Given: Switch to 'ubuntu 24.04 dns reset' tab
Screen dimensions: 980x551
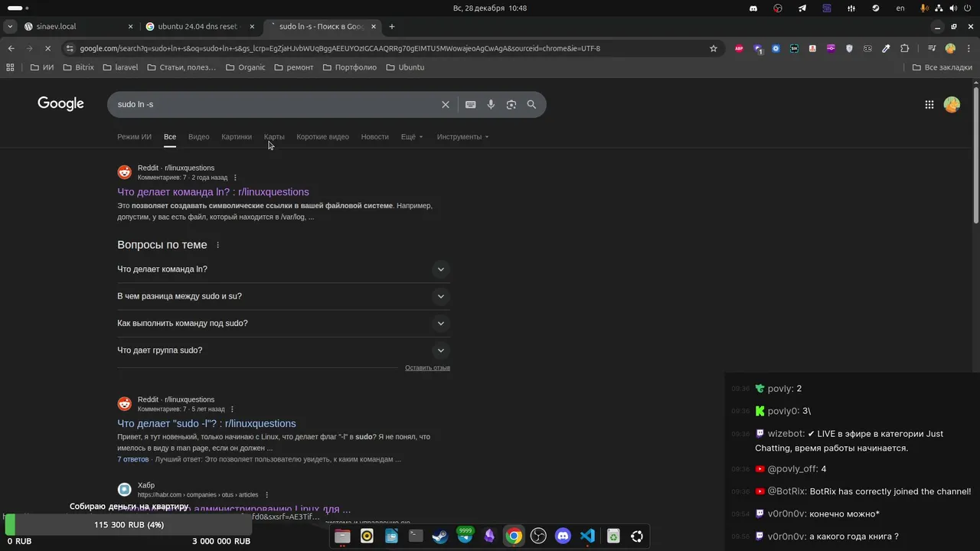Looking at the screenshot, I should (200, 26).
